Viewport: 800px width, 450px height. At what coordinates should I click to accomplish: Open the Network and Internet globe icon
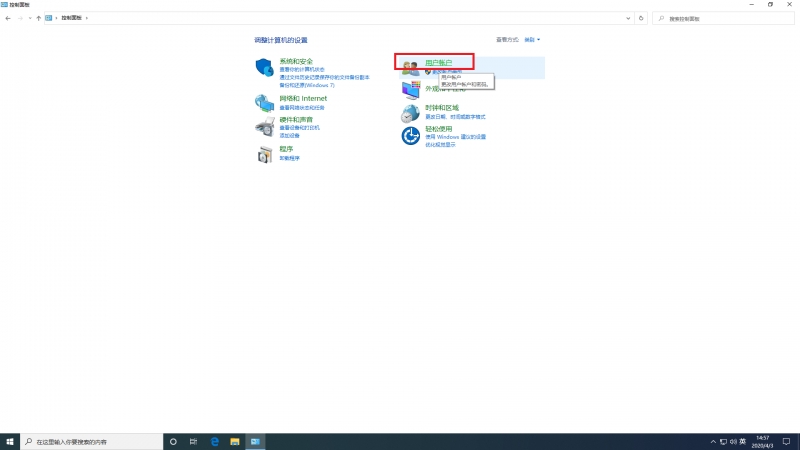click(x=264, y=103)
